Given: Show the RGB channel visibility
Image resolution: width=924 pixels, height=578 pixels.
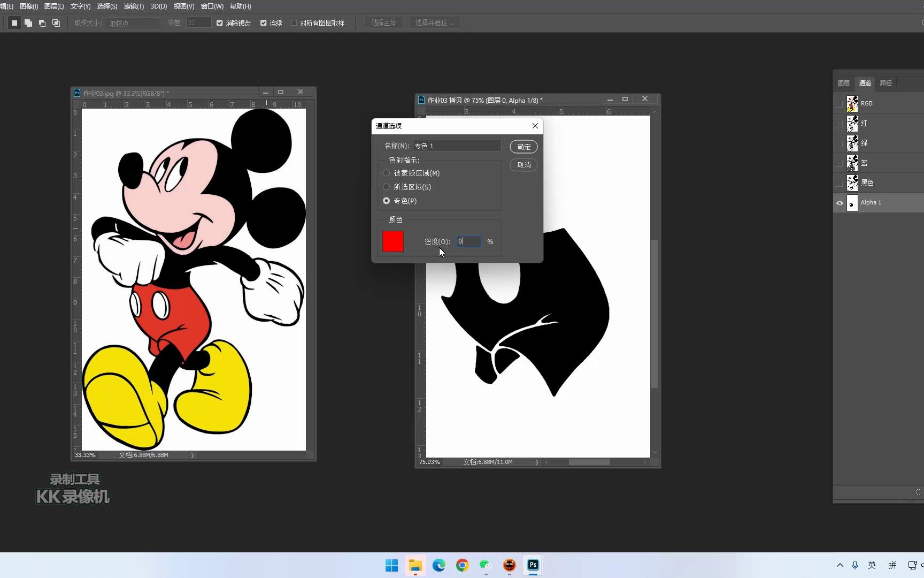Looking at the screenshot, I should 840,103.
